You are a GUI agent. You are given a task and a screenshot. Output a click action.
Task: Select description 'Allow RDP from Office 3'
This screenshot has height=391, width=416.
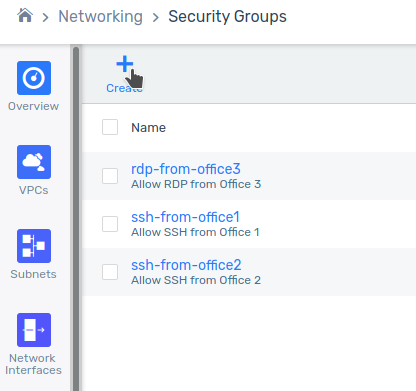pos(196,184)
